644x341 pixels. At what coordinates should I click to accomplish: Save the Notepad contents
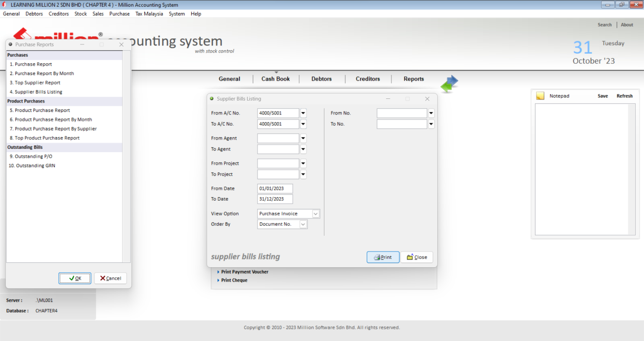pos(602,96)
